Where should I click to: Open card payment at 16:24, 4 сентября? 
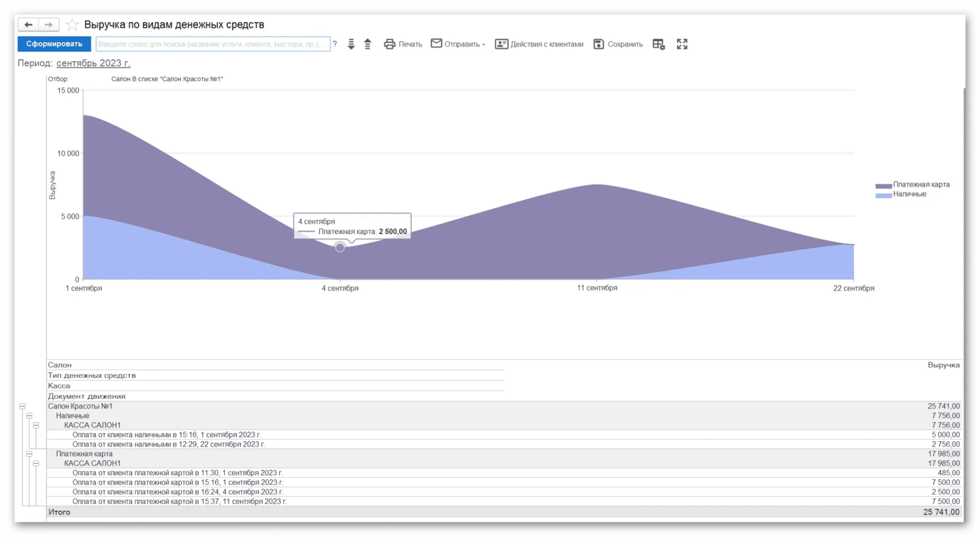pos(504,492)
